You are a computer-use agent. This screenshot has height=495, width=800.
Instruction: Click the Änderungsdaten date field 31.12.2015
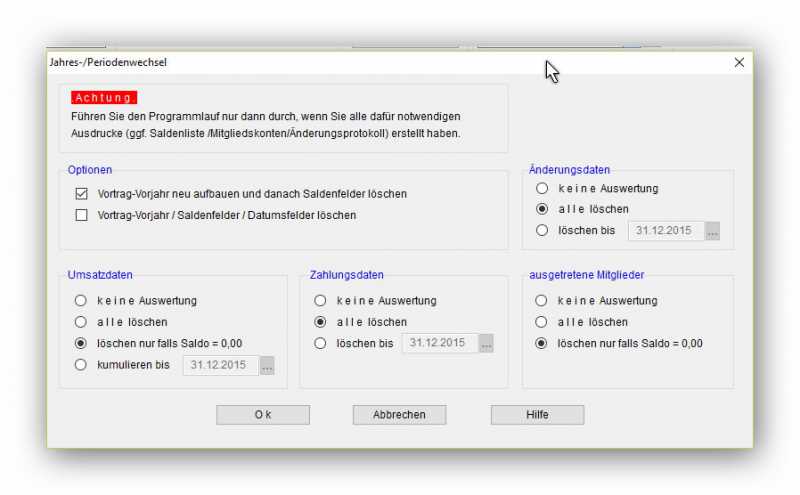pos(665,231)
